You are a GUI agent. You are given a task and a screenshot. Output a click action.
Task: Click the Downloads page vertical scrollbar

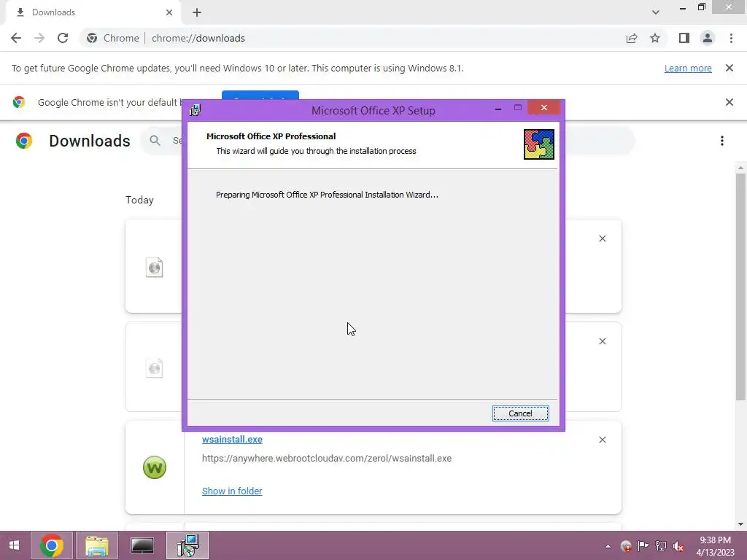740,287
